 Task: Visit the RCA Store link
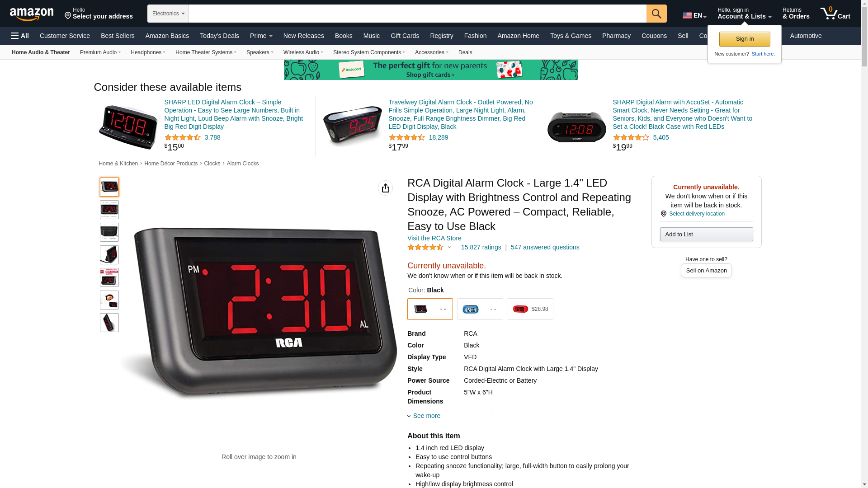pos(434,238)
